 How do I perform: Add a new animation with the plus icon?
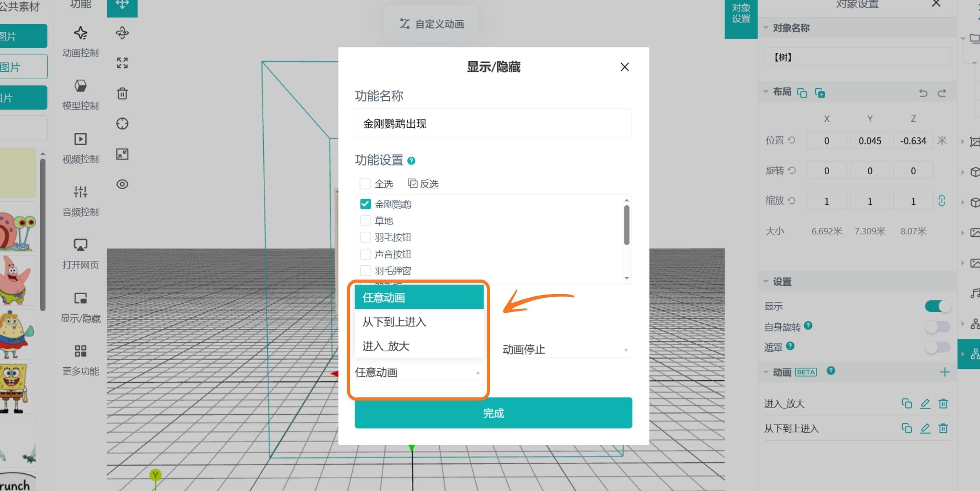945,372
